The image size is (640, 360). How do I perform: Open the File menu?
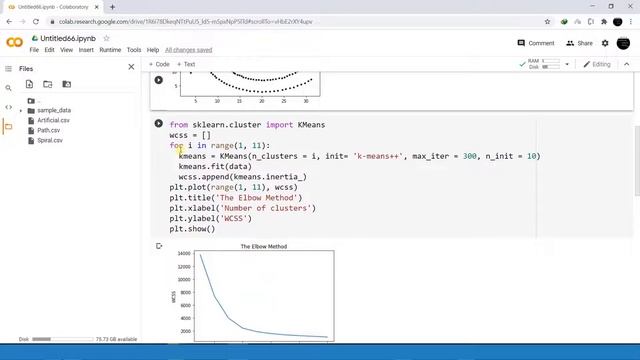pos(34,50)
